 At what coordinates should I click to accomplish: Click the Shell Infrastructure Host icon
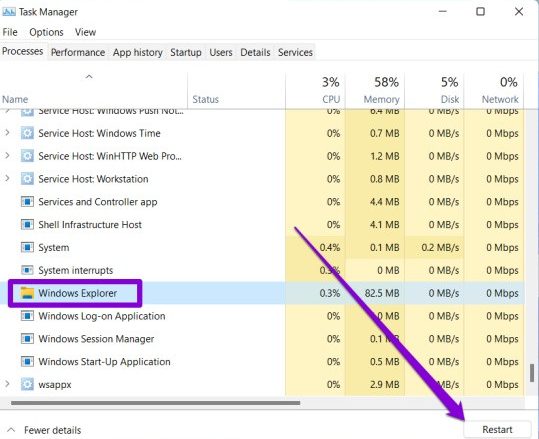click(x=27, y=224)
